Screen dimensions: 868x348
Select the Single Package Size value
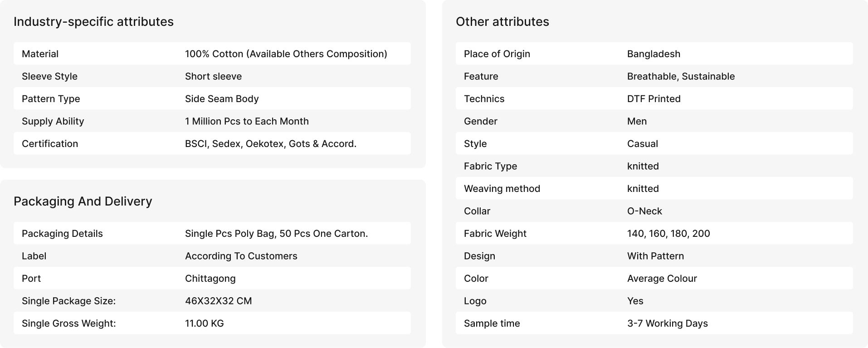(218, 301)
